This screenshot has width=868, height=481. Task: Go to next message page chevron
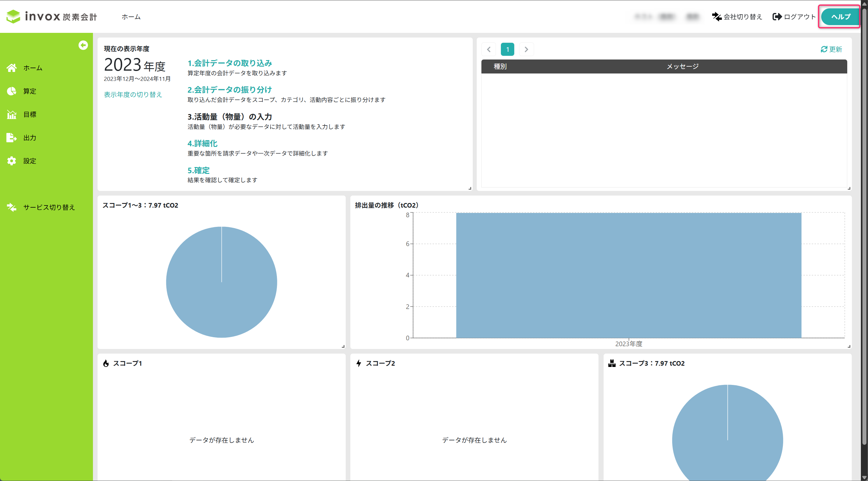click(x=526, y=49)
